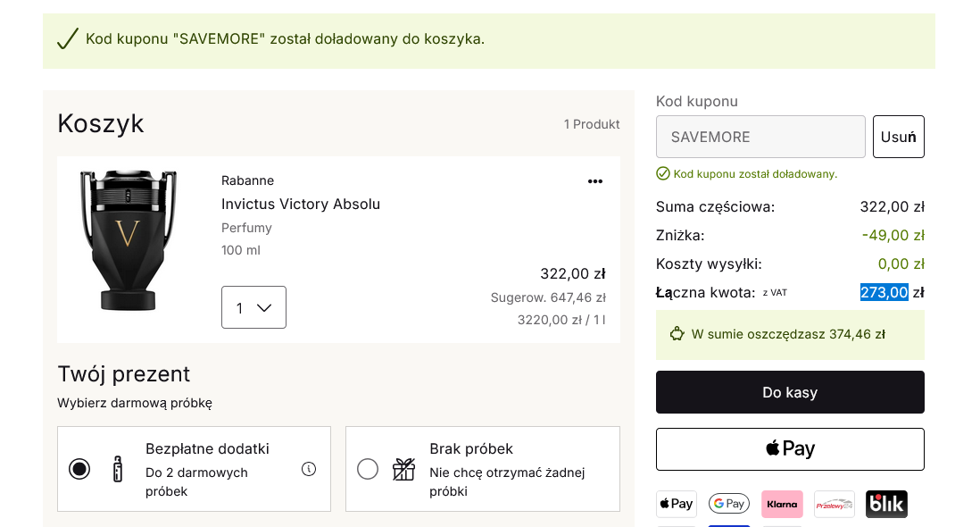Click the shipping cost 0,00 zł

(x=901, y=263)
